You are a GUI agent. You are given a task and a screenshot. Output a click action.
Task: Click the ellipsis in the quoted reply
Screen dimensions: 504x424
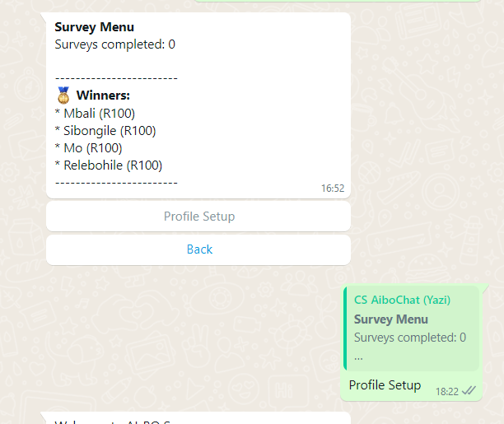pos(358,356)
